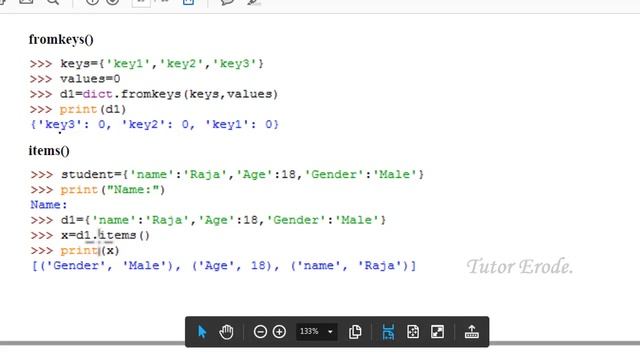Toggle fit-to-width scrolling mode

pyautogui.click(x=388, y=332)
